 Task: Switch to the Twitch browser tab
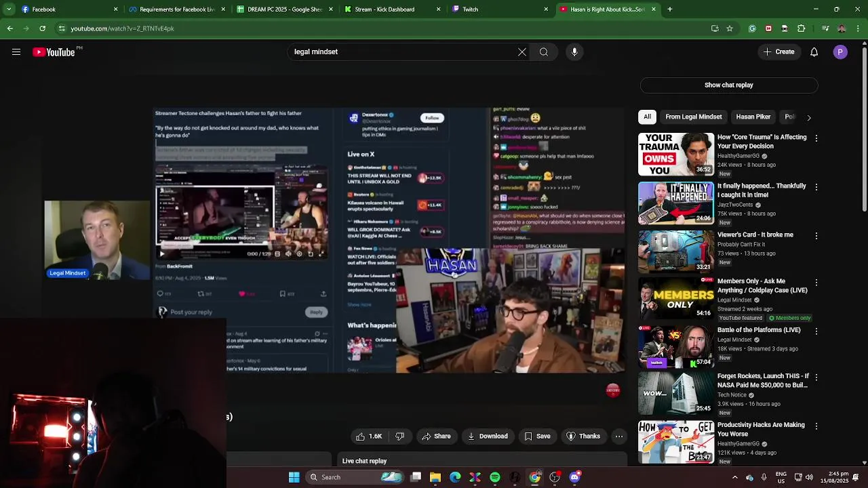499,9
